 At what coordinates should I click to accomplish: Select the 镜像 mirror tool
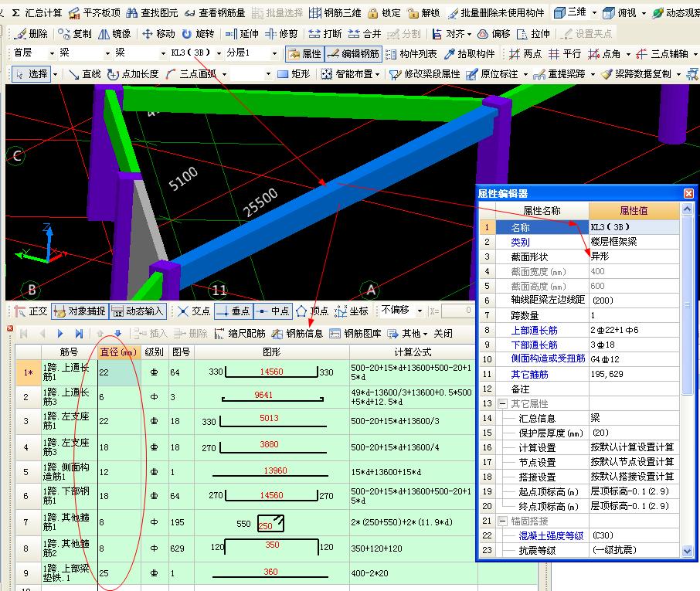tap(114, 34)
